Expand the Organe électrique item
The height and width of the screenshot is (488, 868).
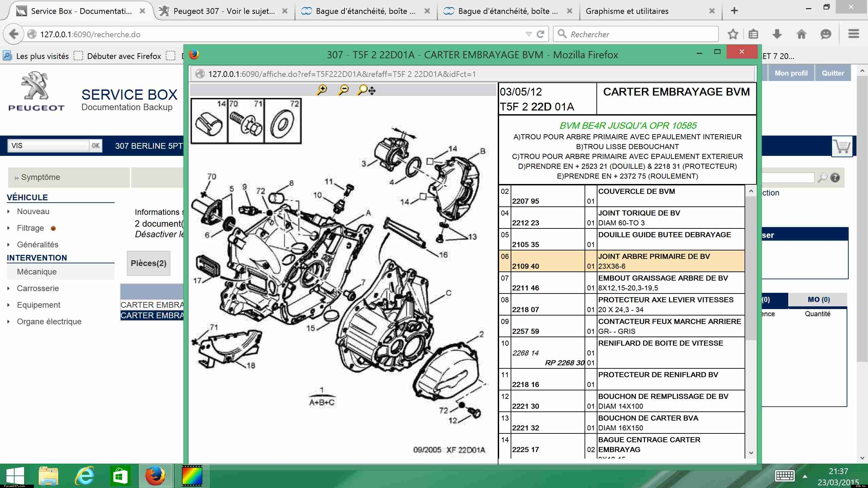point(8,322)
